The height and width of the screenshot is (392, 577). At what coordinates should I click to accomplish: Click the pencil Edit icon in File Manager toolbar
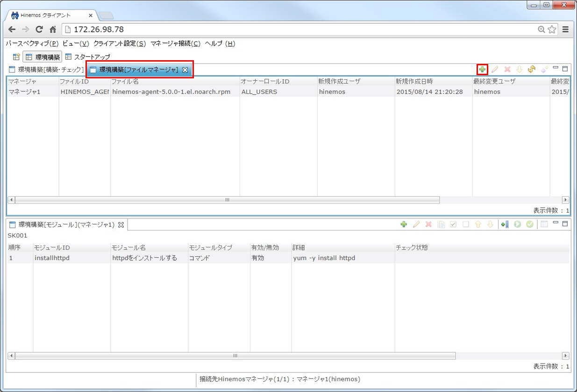point(495,70)
